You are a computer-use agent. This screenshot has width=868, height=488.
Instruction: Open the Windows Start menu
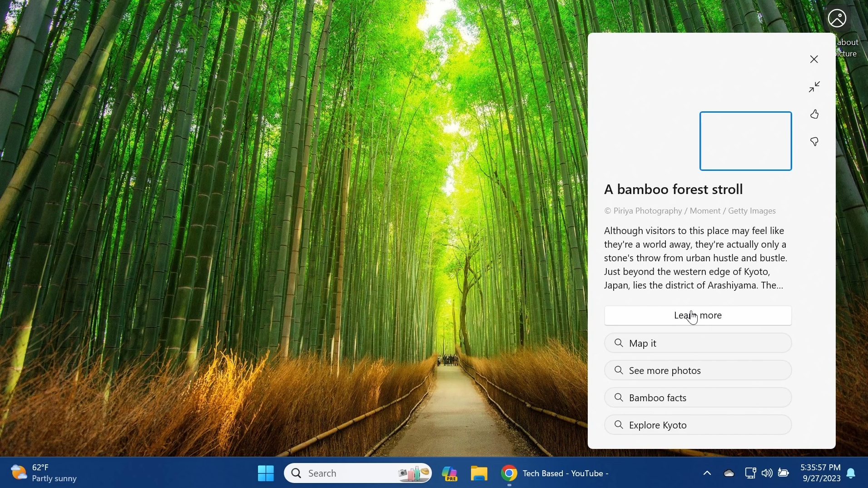pyautogui.click(x=266, y=473)
